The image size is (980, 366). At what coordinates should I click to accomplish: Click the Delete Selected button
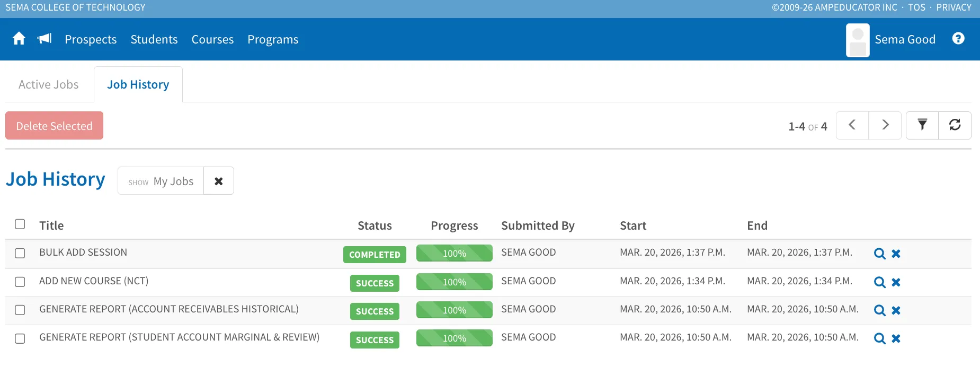[54, 126]
